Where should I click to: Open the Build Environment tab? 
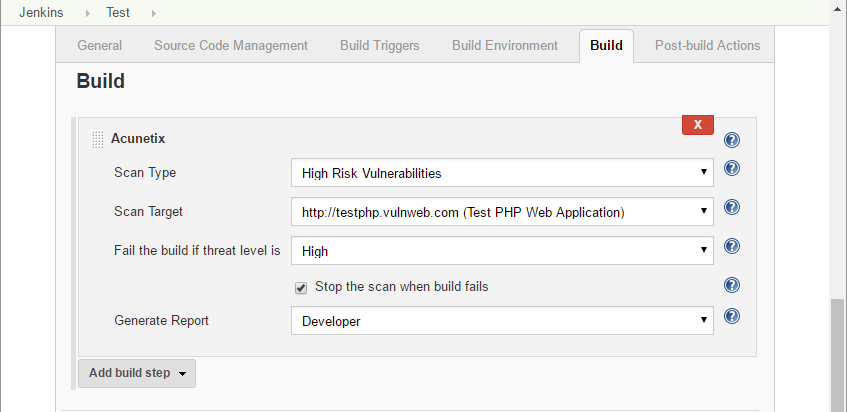[x=505, y=46]
